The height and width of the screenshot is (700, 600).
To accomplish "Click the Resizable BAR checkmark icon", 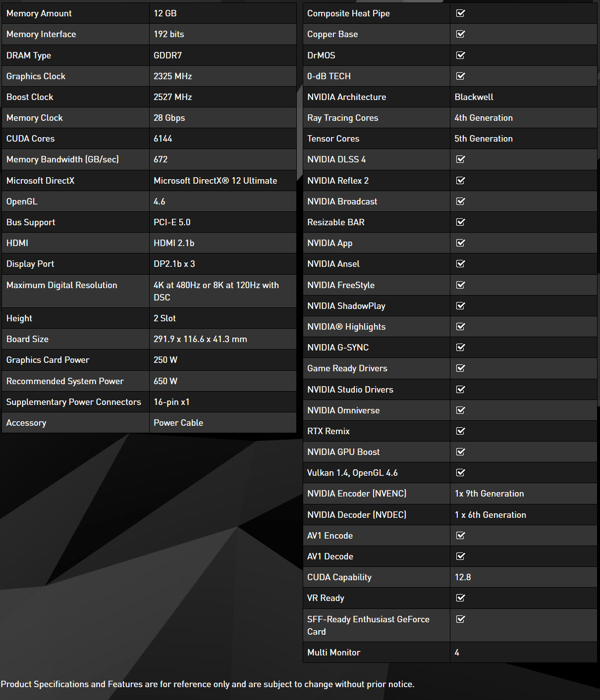I will click(x=460, y=222).
